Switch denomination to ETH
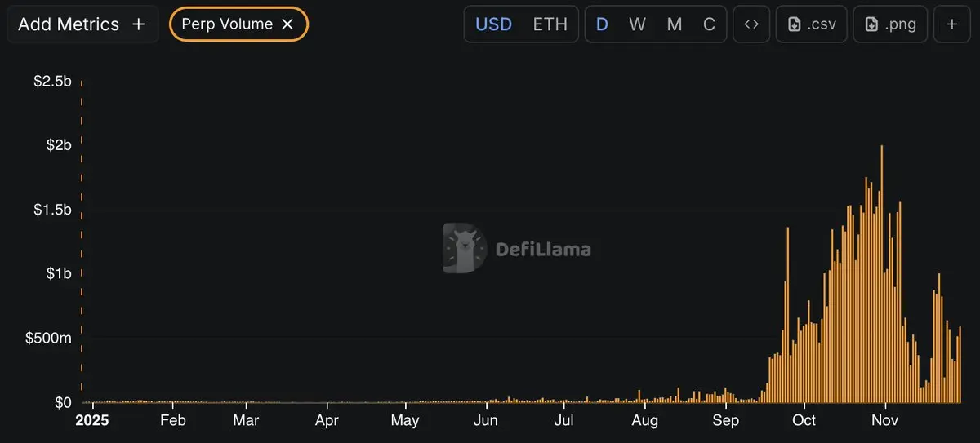The image size is (980, 443). click(x=550, y=24)
